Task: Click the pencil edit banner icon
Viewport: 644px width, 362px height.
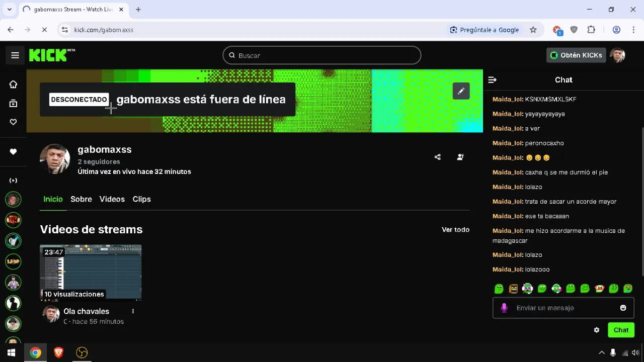Action: [x=461, y=91]
